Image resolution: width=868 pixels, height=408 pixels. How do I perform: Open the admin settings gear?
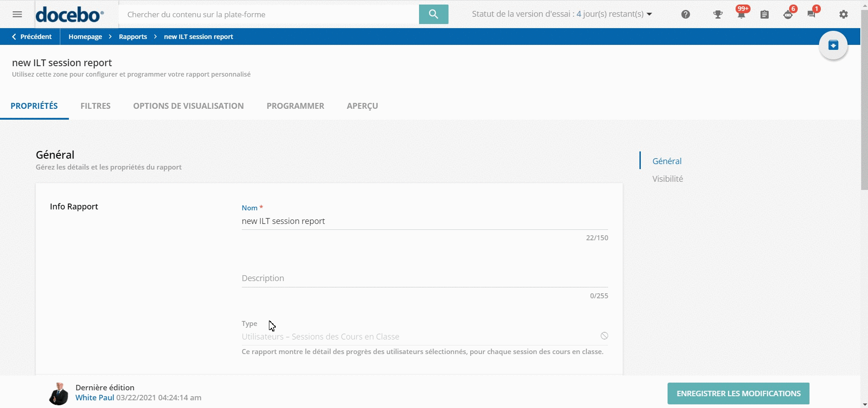844,15
